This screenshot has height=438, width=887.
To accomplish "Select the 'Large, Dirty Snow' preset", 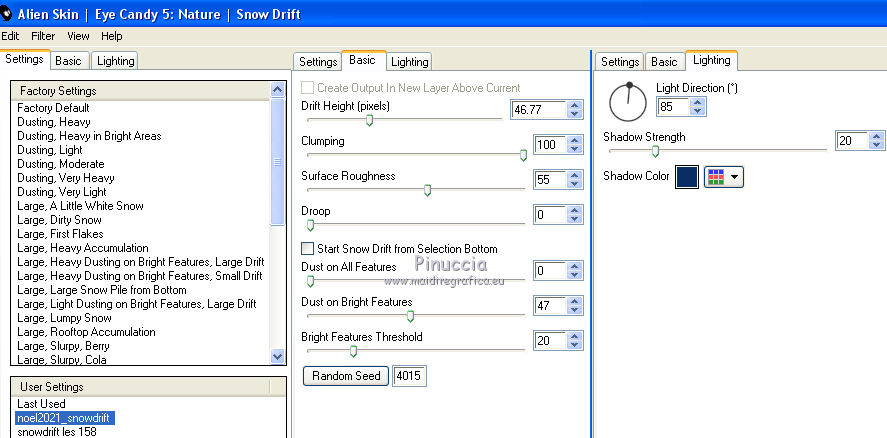I will (59, 220).
